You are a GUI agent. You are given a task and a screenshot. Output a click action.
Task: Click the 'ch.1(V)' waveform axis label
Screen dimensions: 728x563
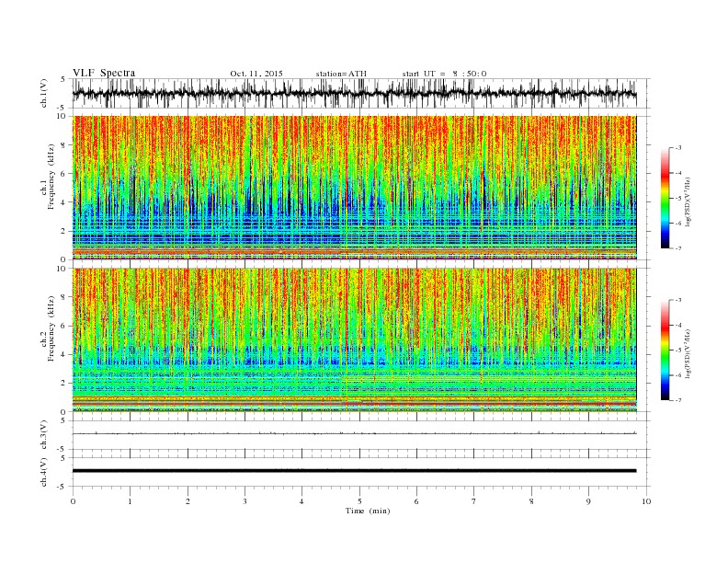click(x=44, y=93)
